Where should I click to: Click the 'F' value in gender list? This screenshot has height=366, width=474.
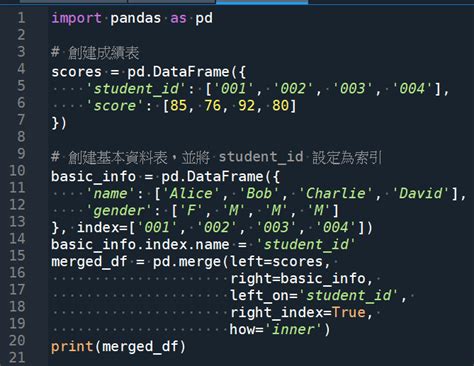[x=191, y=211]
